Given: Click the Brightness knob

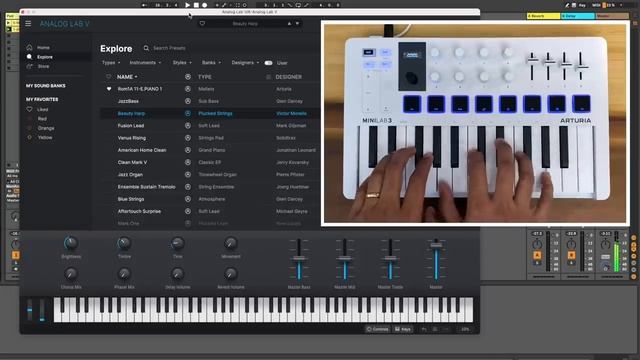Looking at the screenshot, I should tap(71, 243).
